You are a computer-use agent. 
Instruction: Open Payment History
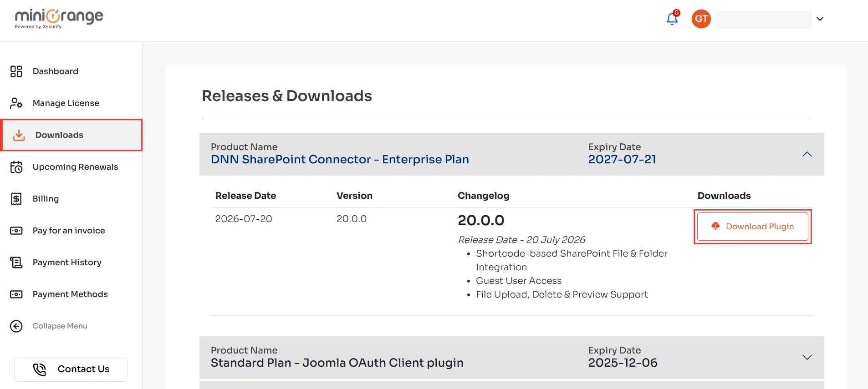[x=67, y=263]
